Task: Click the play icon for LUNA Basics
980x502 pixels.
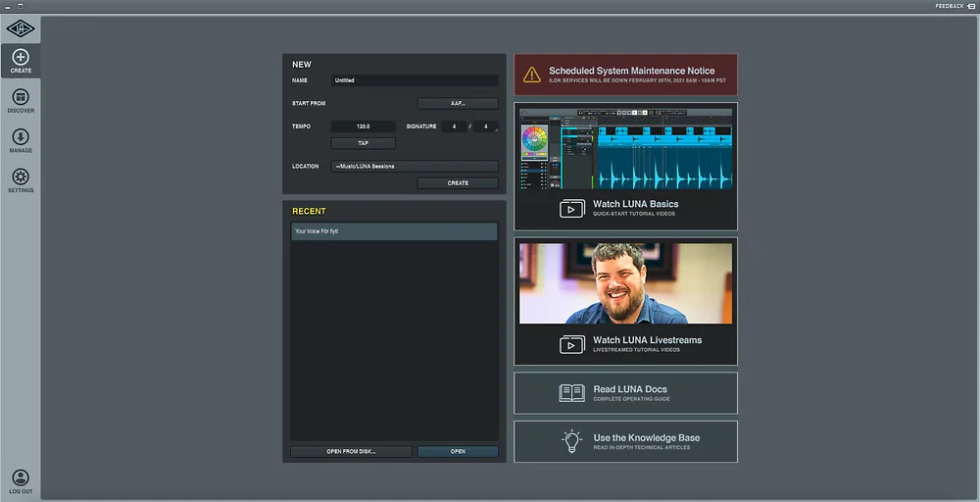Action: click(x=572, y=209)
